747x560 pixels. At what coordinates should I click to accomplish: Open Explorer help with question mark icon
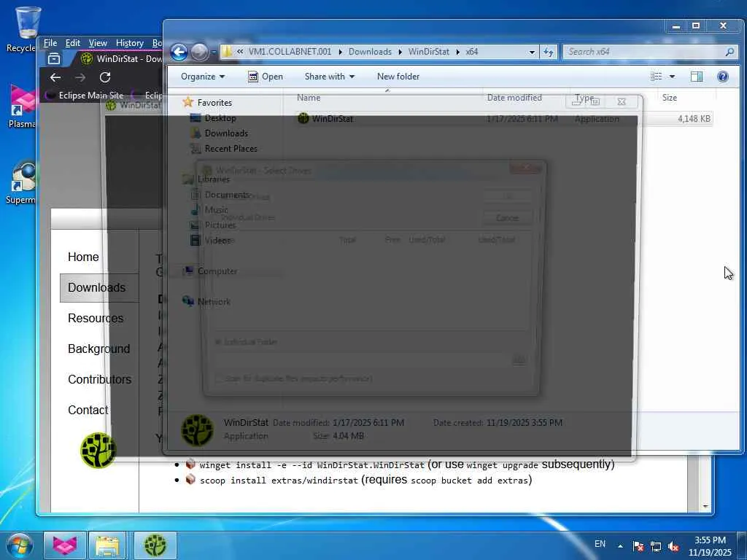(722, 77)
